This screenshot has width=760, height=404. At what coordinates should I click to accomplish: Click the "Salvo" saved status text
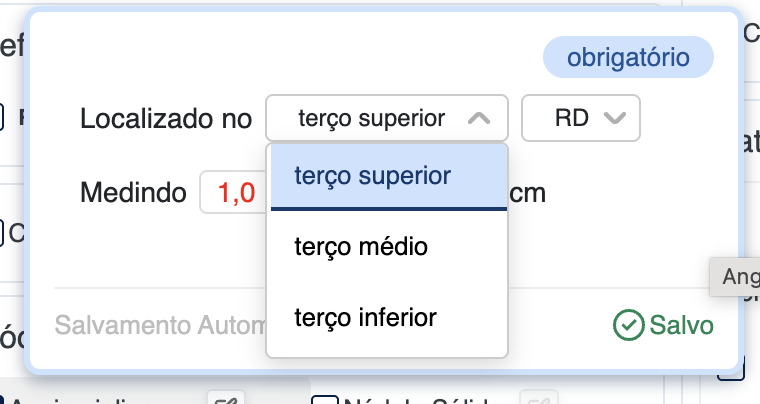681,325
